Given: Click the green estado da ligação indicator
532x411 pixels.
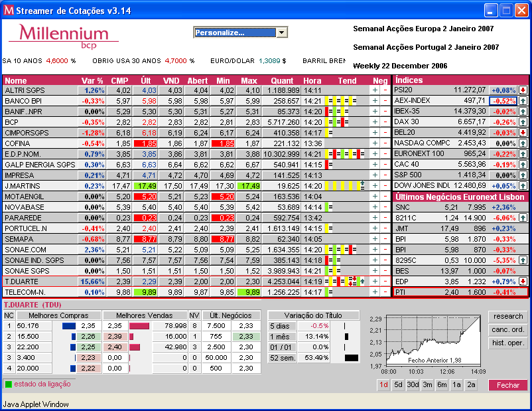Looking at the screenshot, I should pos(8,384).
